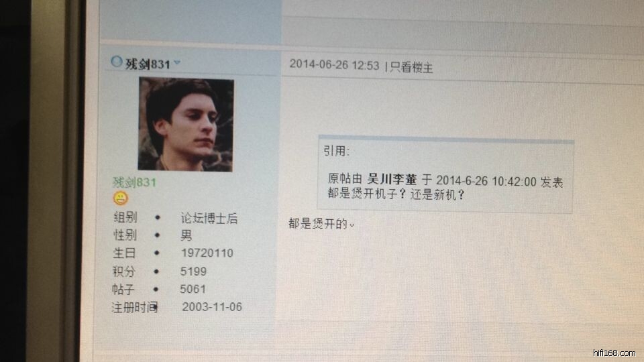Click the 生日 value 19720110
Screen dimensions: 644x362
tap(207, 253)
